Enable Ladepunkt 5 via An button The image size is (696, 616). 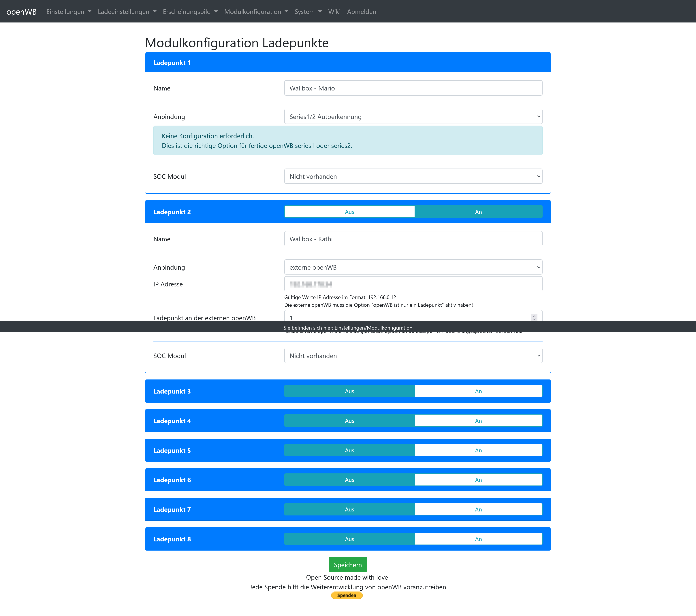(x=478, y=450)
